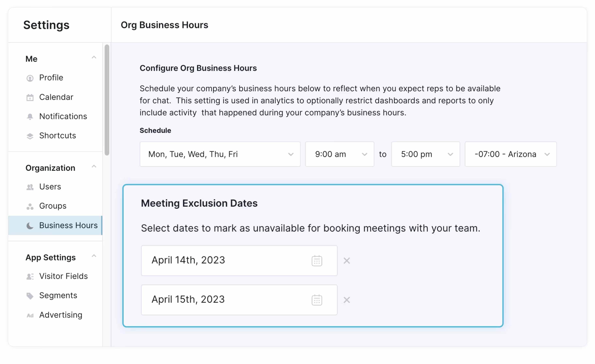This screenshot has height=364, width=595.
Task: Open the Arizona timezone dropdown
Action: point(511,154)
